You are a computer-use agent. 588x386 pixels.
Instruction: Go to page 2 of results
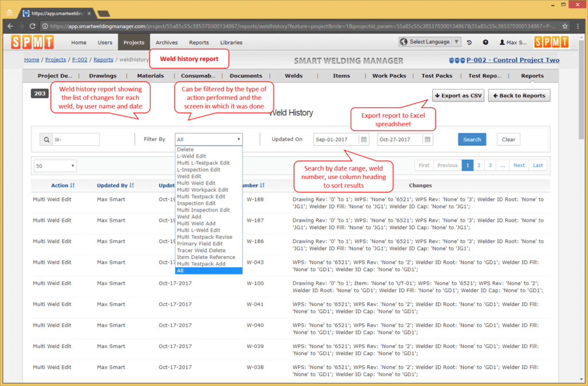click(479, 165)
